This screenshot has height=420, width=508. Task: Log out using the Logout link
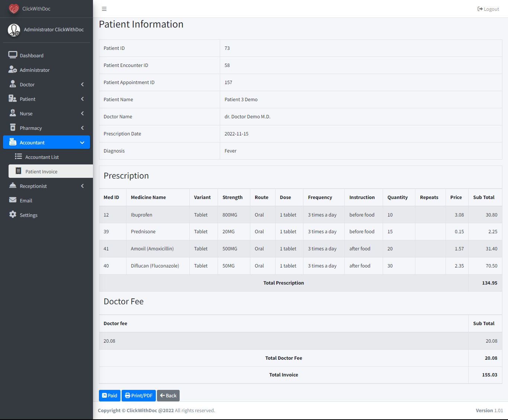pos(488,9)
